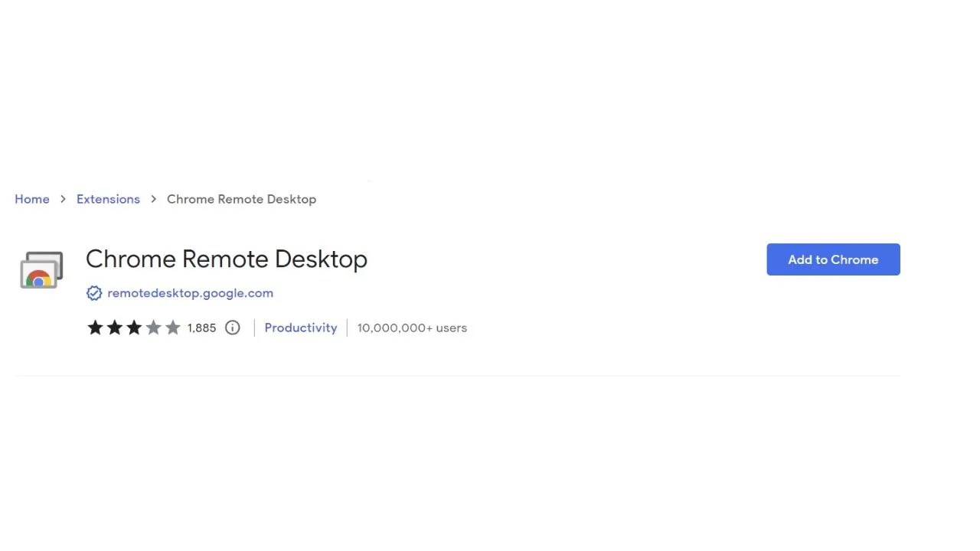Click the Chrome Remote Desktop page title
980x551 pixels.
click(x=227, y=259)
